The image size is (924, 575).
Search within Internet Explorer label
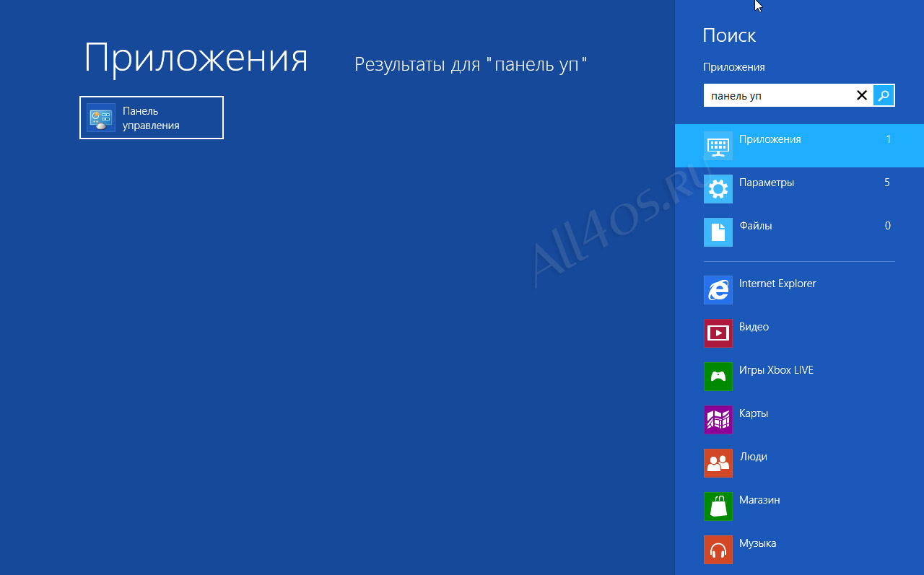[777, 284]
